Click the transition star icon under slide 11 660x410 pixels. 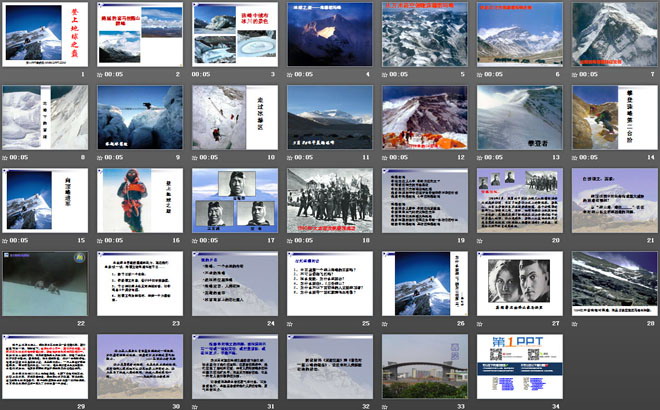(x=290, y=157)
